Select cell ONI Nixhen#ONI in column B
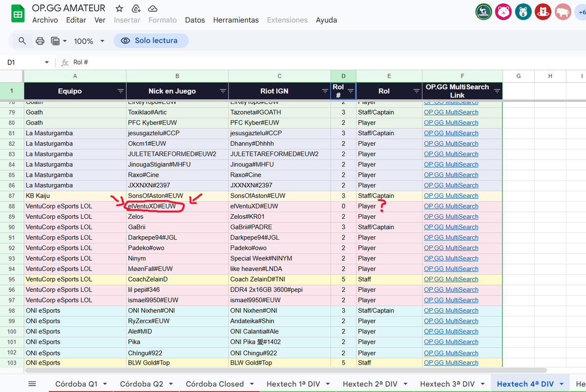Screen dimensions: 586x392 click(x=177, y=310)
